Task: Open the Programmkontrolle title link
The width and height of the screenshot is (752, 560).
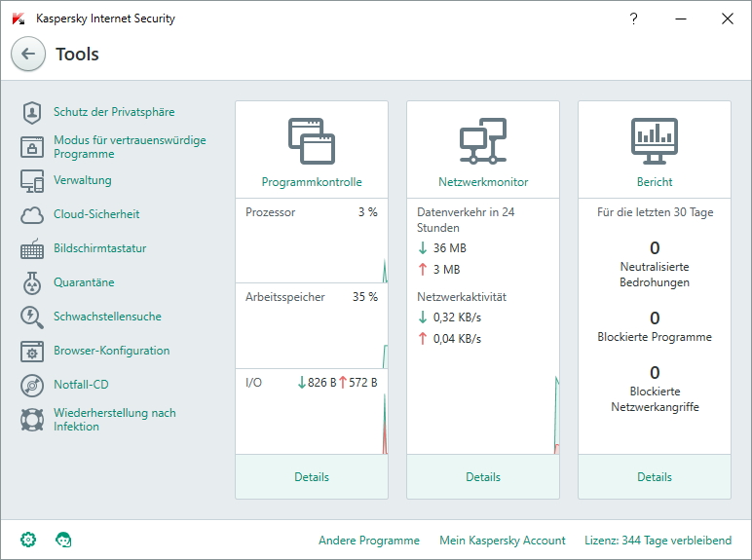Action: 312,182
